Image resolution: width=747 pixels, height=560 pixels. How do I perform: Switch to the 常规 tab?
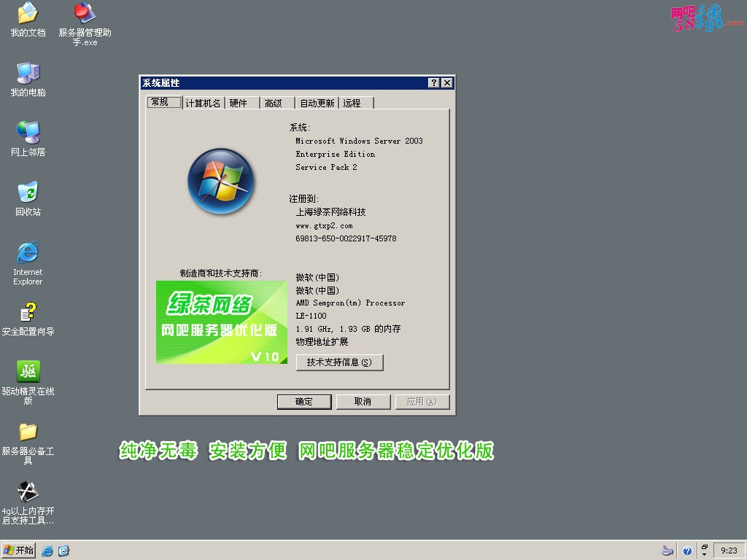tap(164, 102)
